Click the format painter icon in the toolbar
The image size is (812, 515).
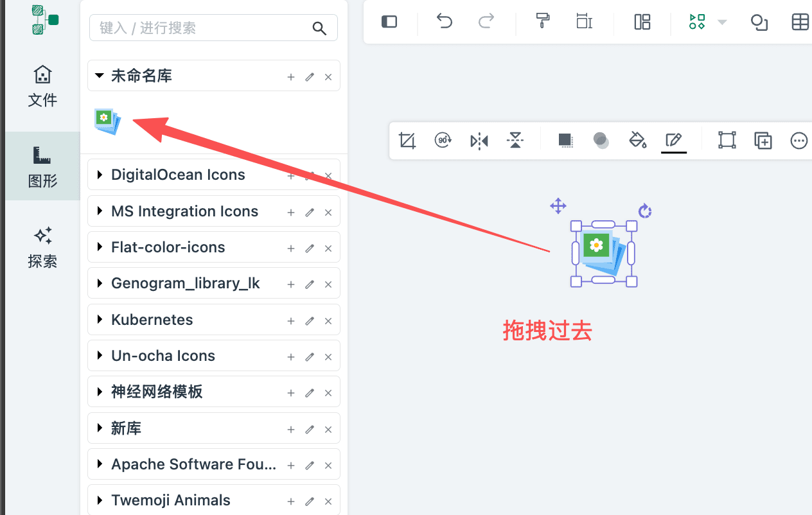click(x=543, y=21)
